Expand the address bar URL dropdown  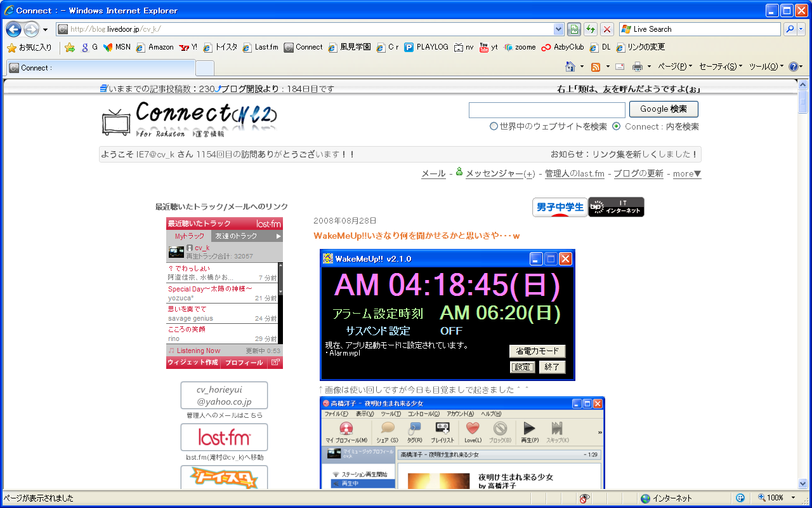(559, 29)
